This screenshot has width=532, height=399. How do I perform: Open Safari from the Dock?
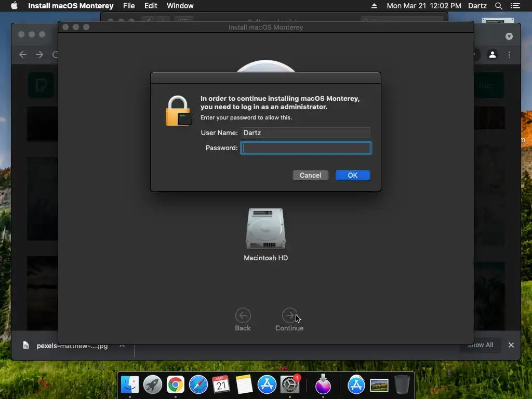pyautogui.click(x=198, y=385)
